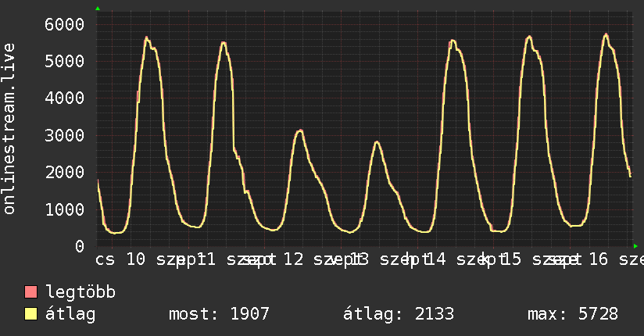This screenshot has height=336, width=644.
Task: Click the green arrow at y-axis top
Action: click(98, 9)
